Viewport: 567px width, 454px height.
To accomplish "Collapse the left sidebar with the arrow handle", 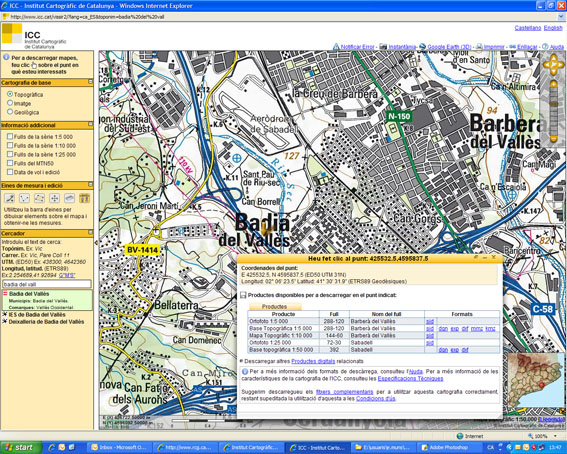I will [x=96, y=243].
